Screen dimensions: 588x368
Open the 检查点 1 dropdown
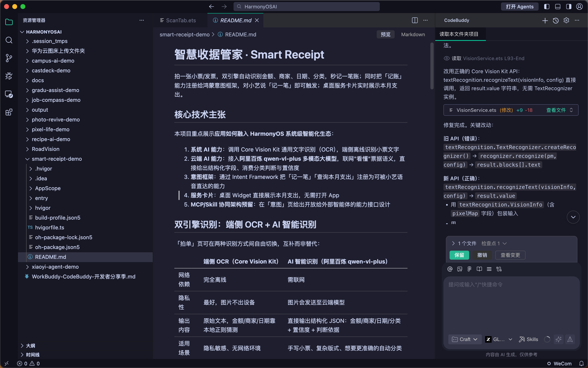[494, 243]
